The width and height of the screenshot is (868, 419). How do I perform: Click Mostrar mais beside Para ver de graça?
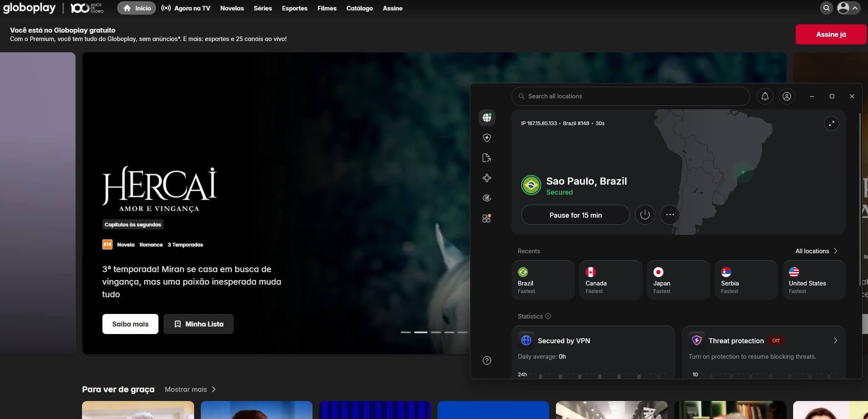pyautogui.click(x=190, y=389)
